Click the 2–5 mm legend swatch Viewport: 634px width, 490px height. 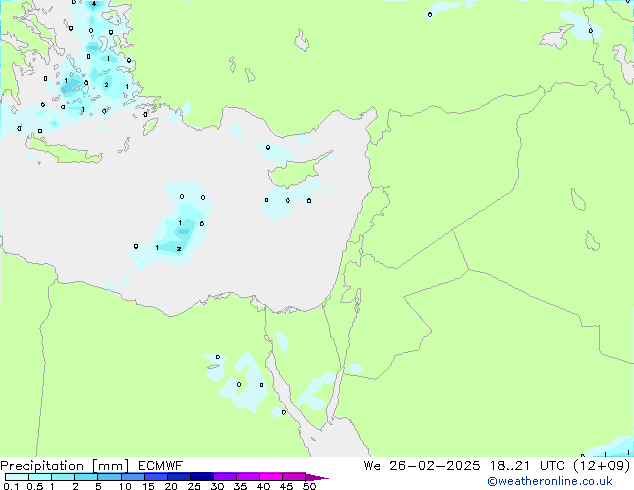[86, 477]
